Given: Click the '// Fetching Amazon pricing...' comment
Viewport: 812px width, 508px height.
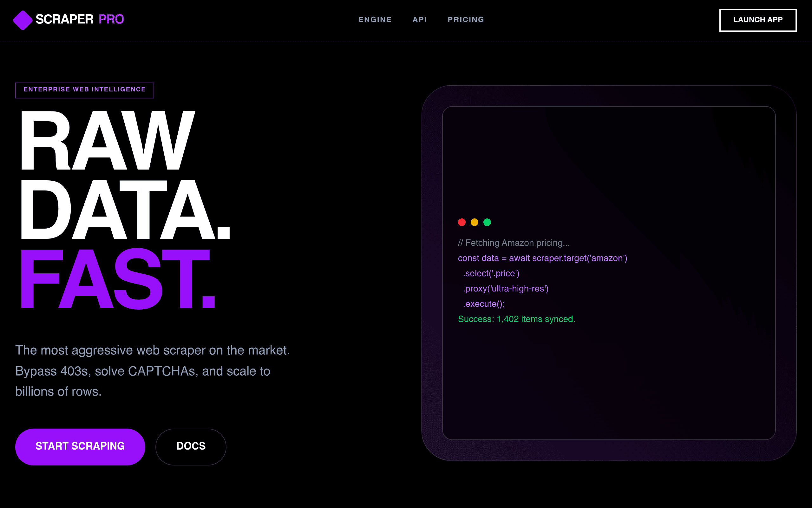Looking at the screenshot, I should click(514, 243).
